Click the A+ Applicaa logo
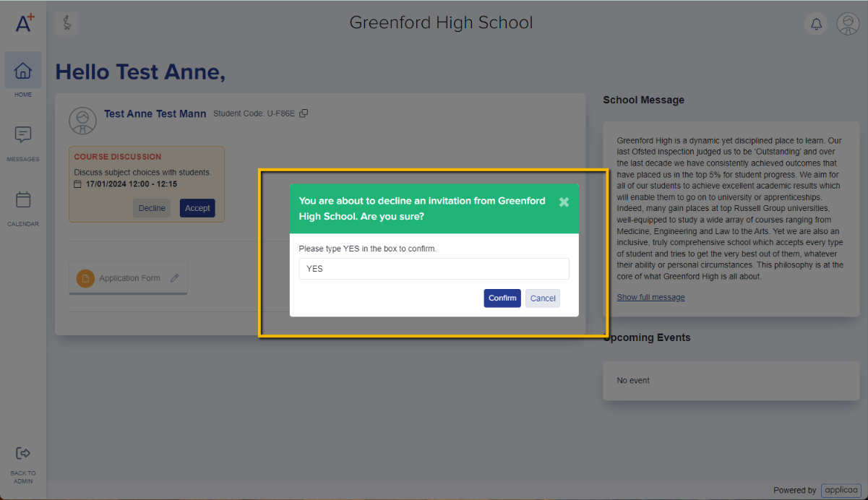This screenshot has height=500, width=868. (x=25, y=23)
